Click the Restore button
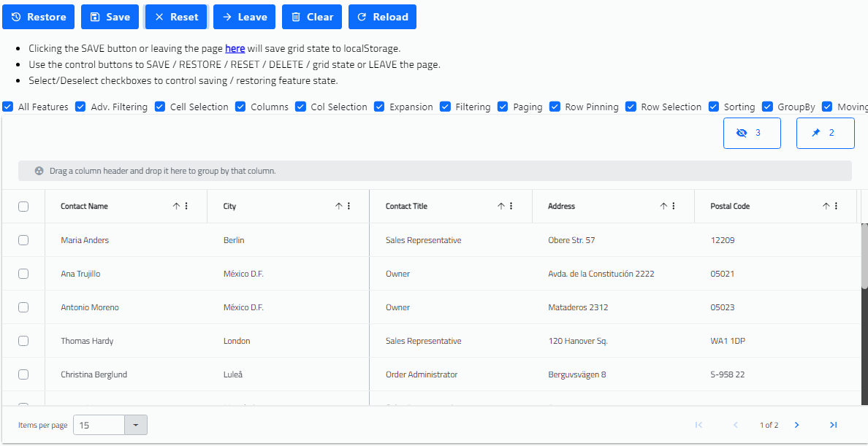This screenshot has height=446, width=868. click(x=39, y=17)
